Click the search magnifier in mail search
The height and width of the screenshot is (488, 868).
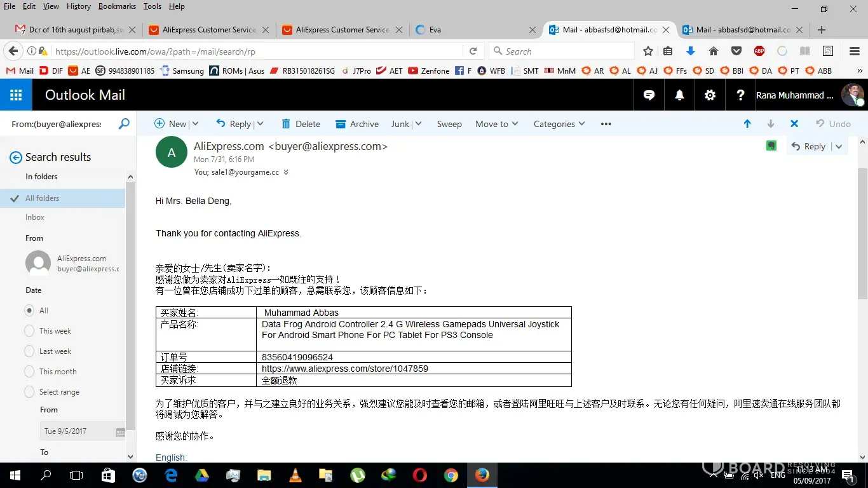click(124, 124)
